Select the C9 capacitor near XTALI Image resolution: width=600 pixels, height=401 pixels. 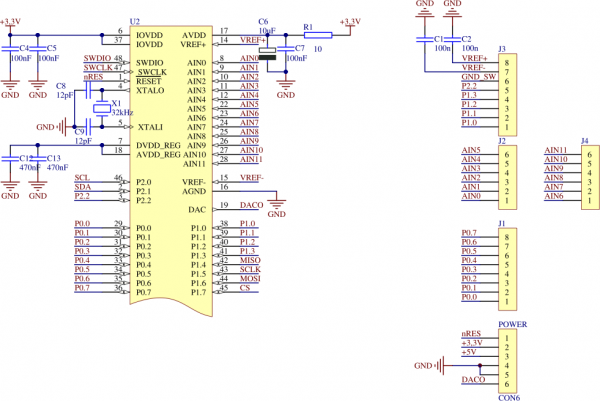click(x=87, y=127)
